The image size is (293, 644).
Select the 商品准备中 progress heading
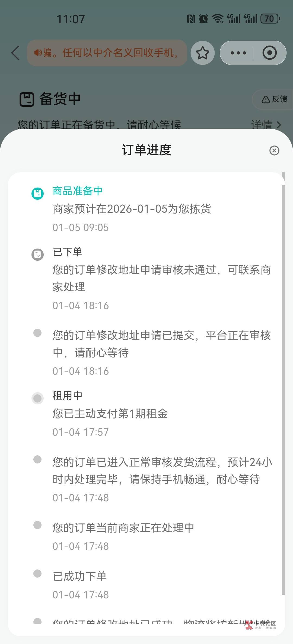point(78,191)
